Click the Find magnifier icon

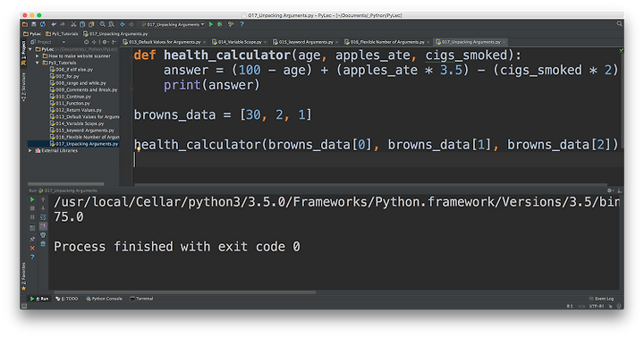pos(102,24)
